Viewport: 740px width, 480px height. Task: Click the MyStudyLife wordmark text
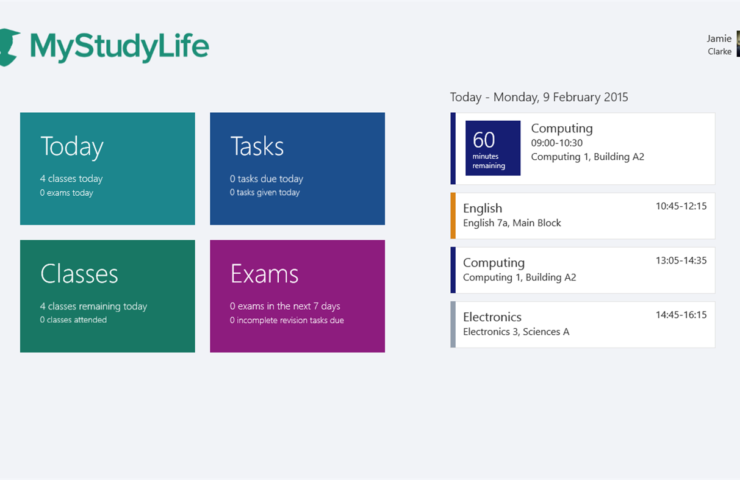(119, 47)
